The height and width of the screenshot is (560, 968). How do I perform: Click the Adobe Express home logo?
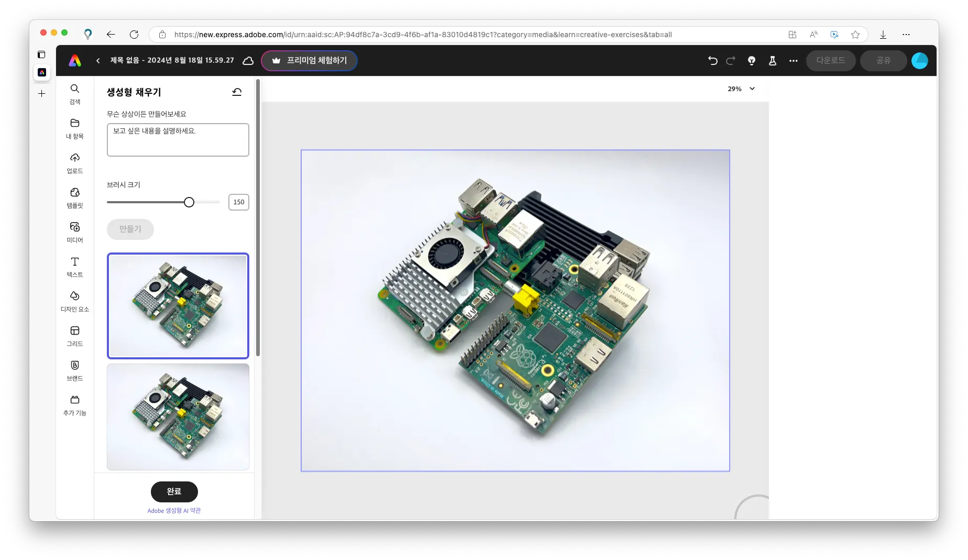tap(75, 61)
